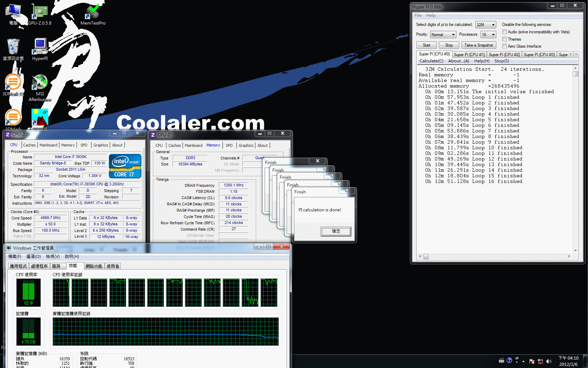Minimize the Hyper PI window
Screen dimensions: 588x368
coord(552,6)
